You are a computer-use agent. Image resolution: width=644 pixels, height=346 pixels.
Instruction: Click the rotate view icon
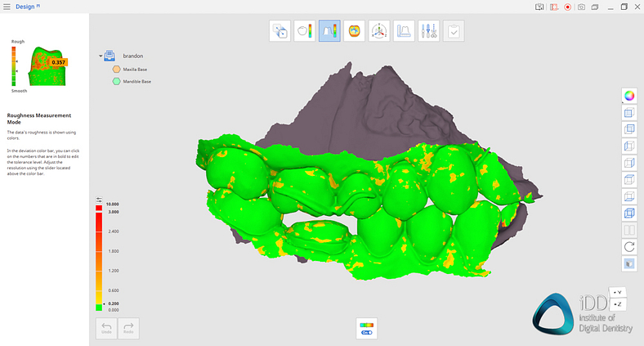pyautogui.click(x=628, y=246)
